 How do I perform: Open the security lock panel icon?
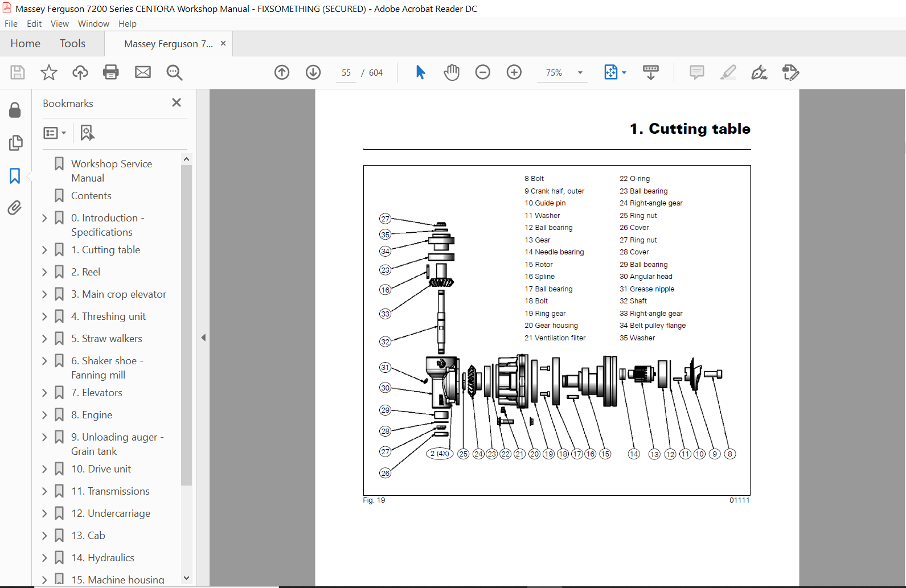(x=15, y=110)
